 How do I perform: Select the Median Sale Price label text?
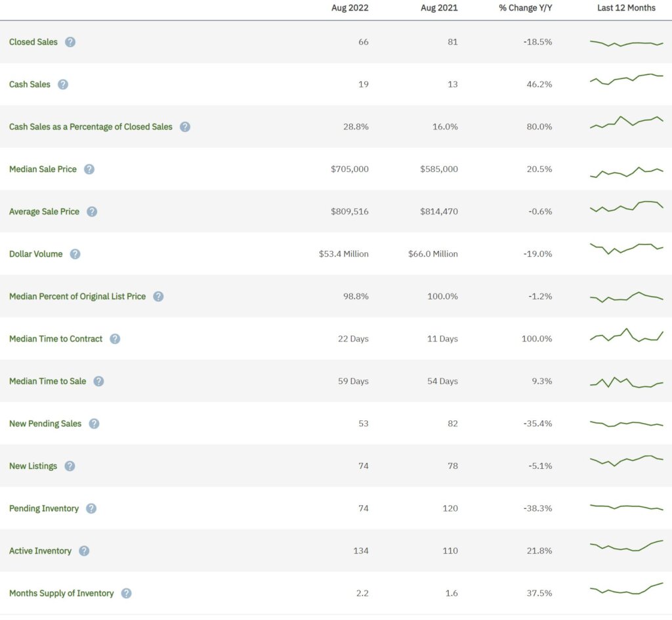coord(43,169)
